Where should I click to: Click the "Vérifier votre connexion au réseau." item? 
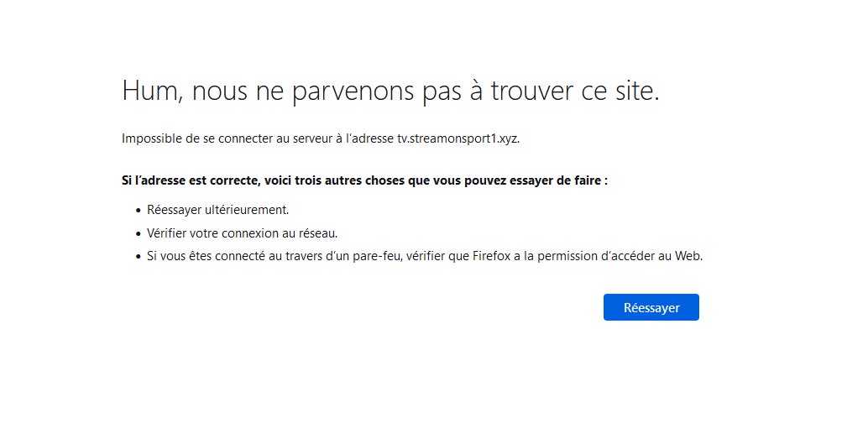[242, 233]
